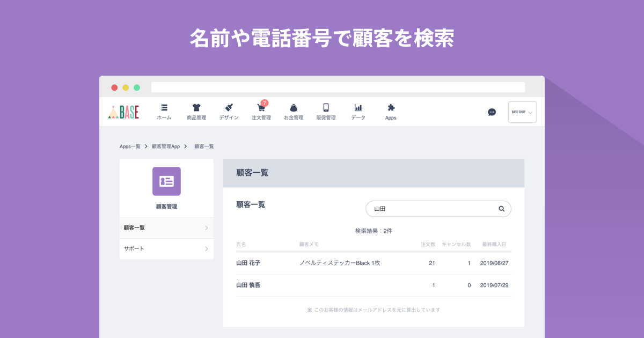
Task: Click the purple 顧客管理 app icon
Action: pos(166,181)
